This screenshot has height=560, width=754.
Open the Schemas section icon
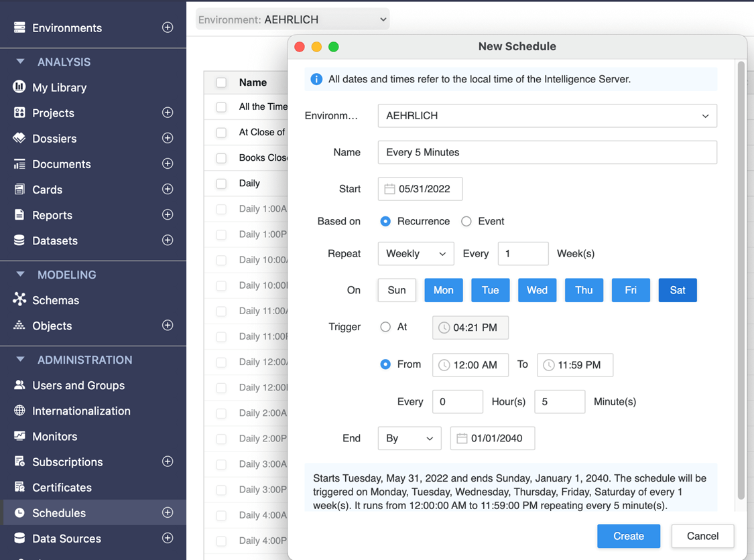pyautogui.click(x=19, y=300)
